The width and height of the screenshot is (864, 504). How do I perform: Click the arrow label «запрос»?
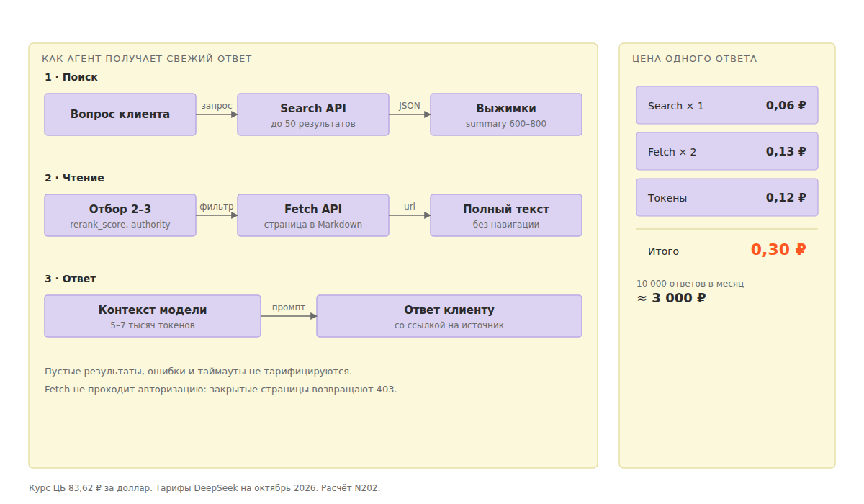click(217, 106)
